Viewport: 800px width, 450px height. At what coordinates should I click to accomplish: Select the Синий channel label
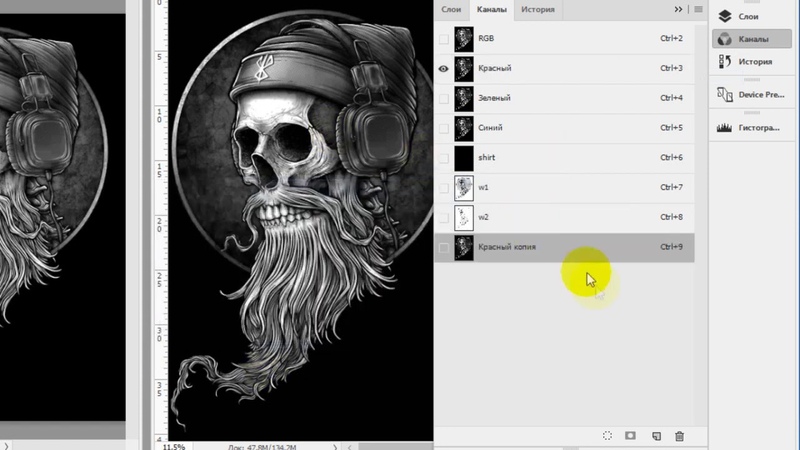[x=490, y=128]
